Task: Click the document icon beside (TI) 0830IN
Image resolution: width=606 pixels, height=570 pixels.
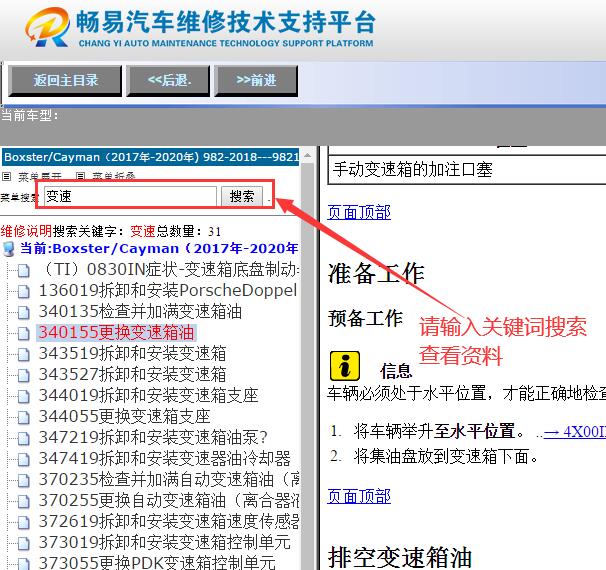Action: [24, 270]
